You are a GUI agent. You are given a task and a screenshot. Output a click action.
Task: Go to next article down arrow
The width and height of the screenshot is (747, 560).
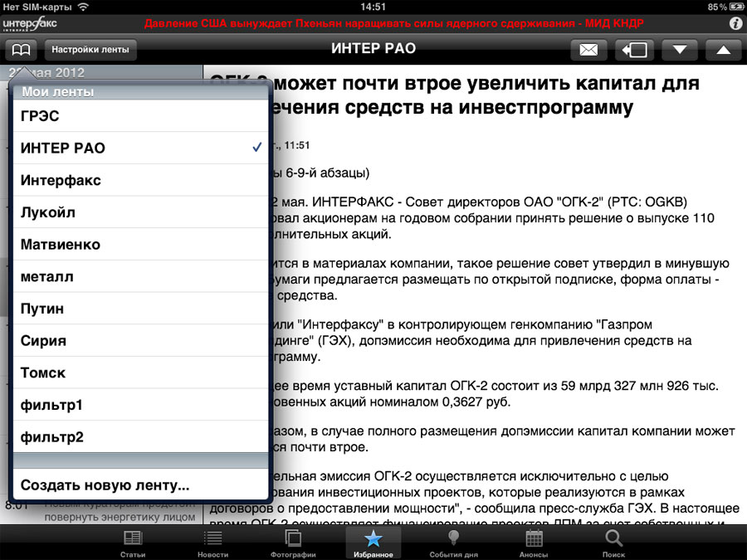tap(679, 50)
